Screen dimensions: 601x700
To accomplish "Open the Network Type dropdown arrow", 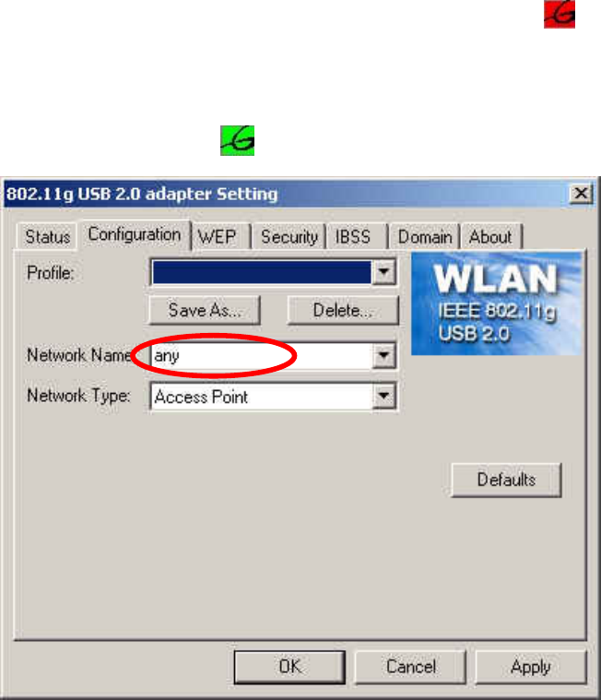I will coord(383,396).
